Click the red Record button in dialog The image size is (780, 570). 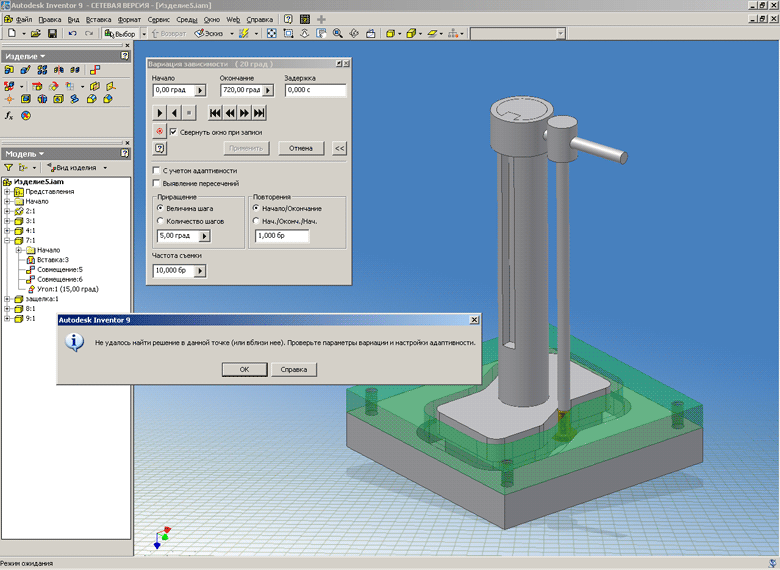point(159,131)
